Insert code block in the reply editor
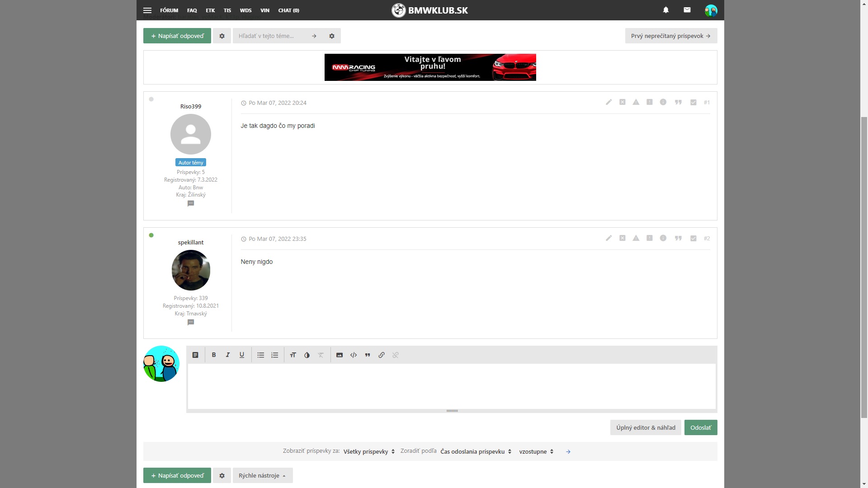 click(x=354, y=355)
